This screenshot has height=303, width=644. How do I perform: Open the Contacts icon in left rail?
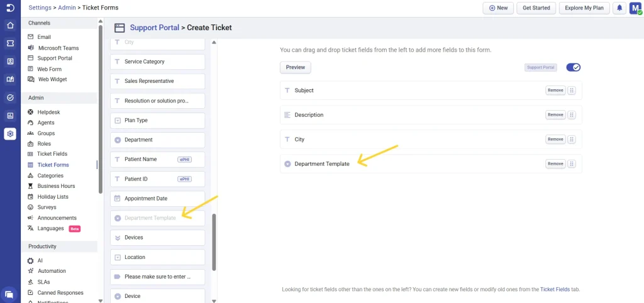pos(10,62)
